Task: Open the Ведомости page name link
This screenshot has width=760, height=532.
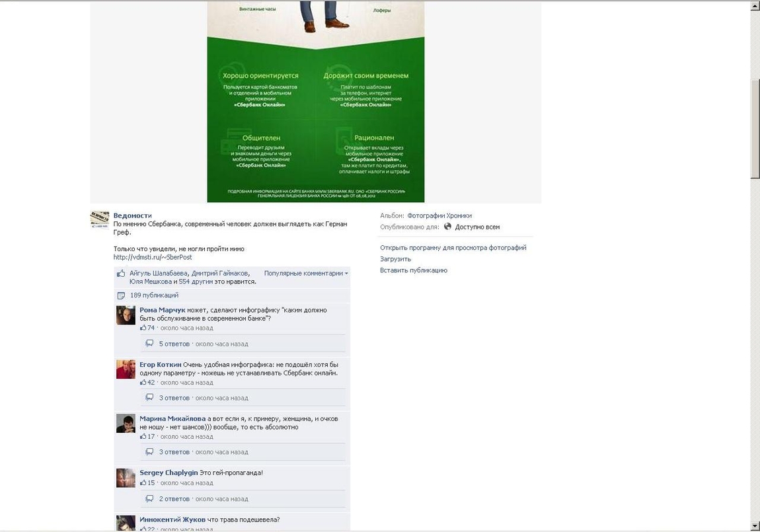Action: coord(132,215)
